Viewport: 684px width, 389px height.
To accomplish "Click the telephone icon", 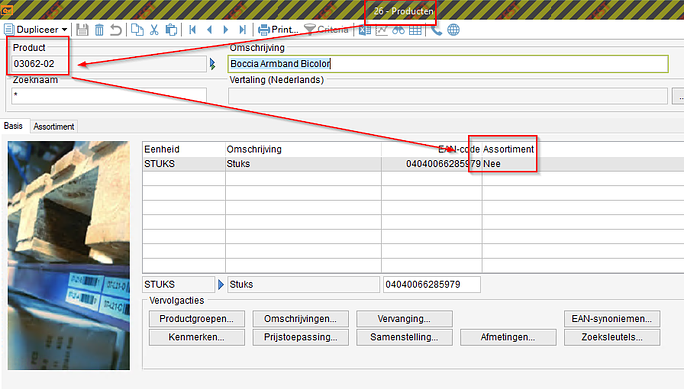I will [436, 30].
